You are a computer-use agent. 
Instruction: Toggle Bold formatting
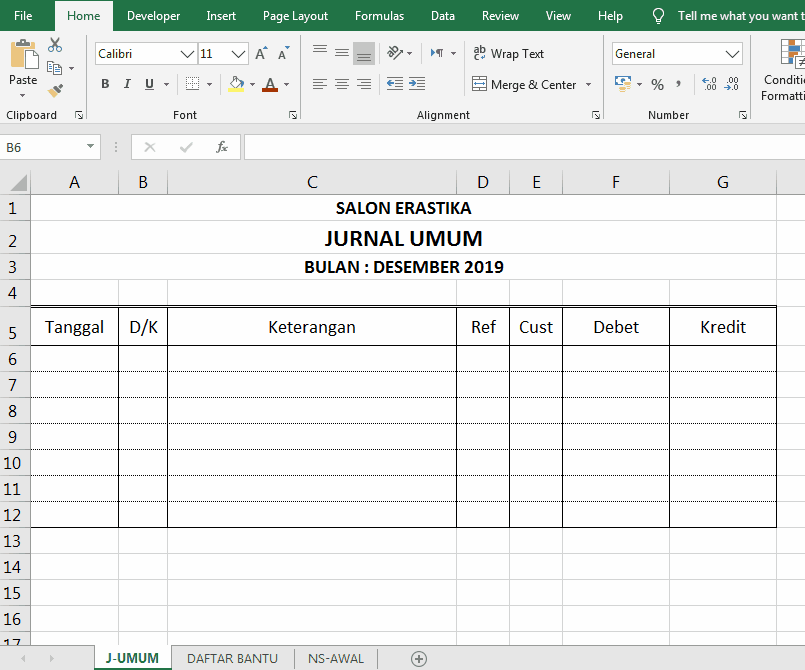click(x=105, y=84)
